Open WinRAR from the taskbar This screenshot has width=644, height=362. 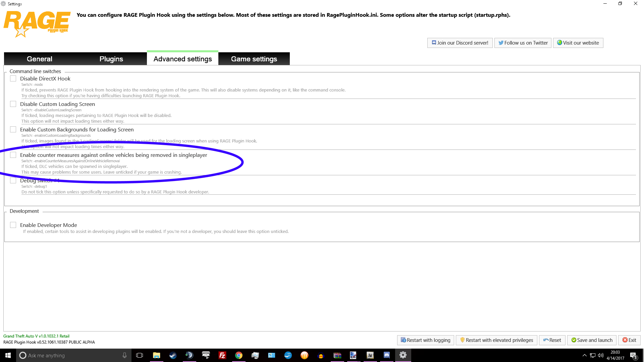pos(337,355)
